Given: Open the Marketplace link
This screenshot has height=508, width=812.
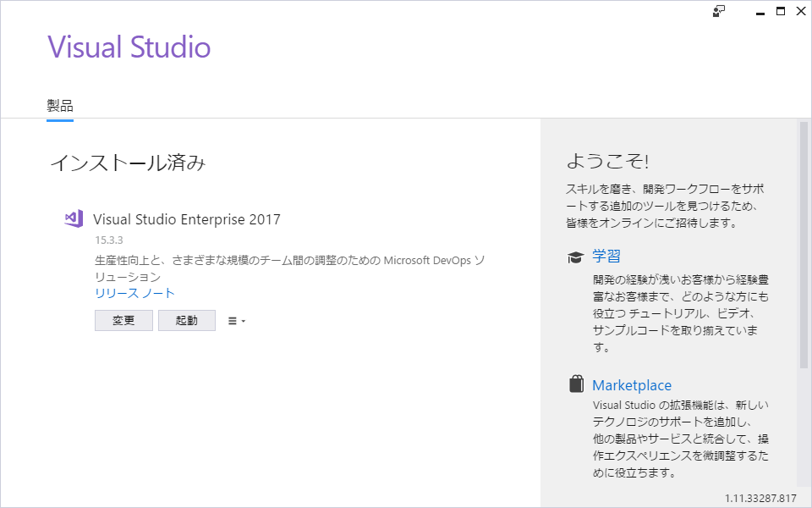Looking at the screenshot, I should click(632, 385).
